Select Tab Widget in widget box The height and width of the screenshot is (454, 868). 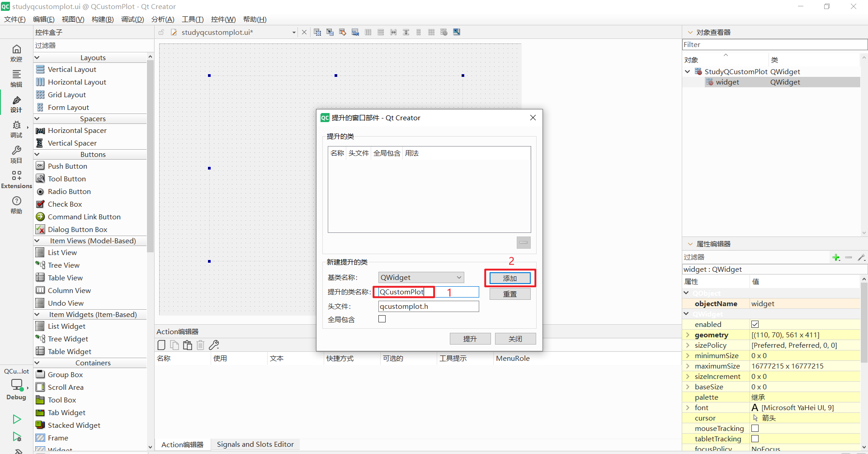66,412
